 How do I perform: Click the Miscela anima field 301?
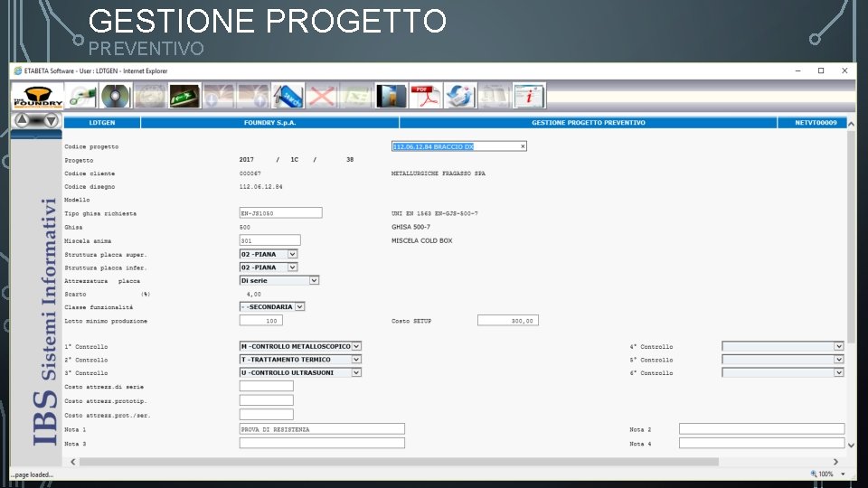pyautogui.click(x=270, y=240)
